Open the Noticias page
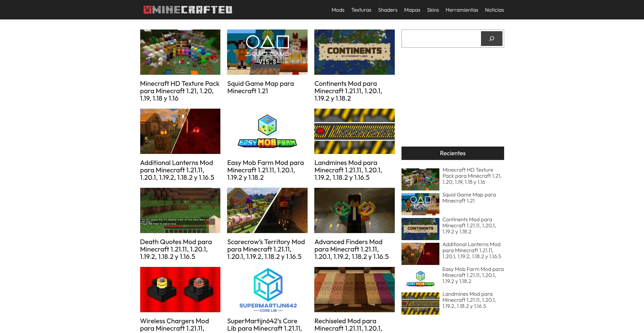The height and width of the screenshot is (333, 644). (494, 10)
